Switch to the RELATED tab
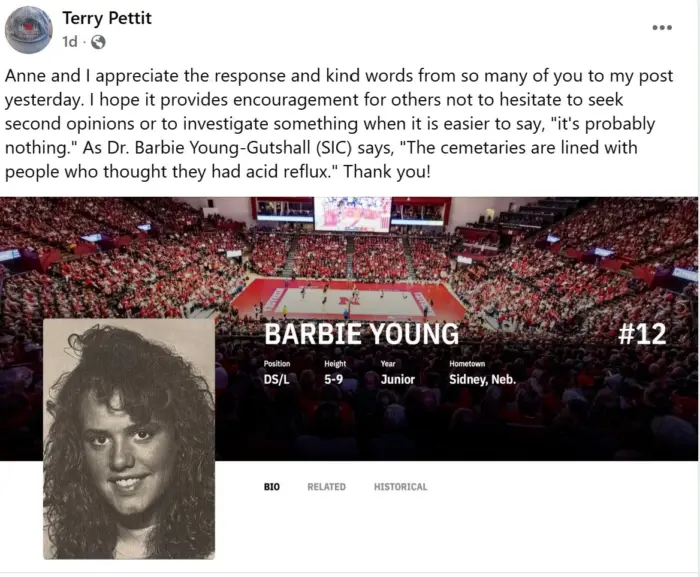 click(x=326, y=487)
